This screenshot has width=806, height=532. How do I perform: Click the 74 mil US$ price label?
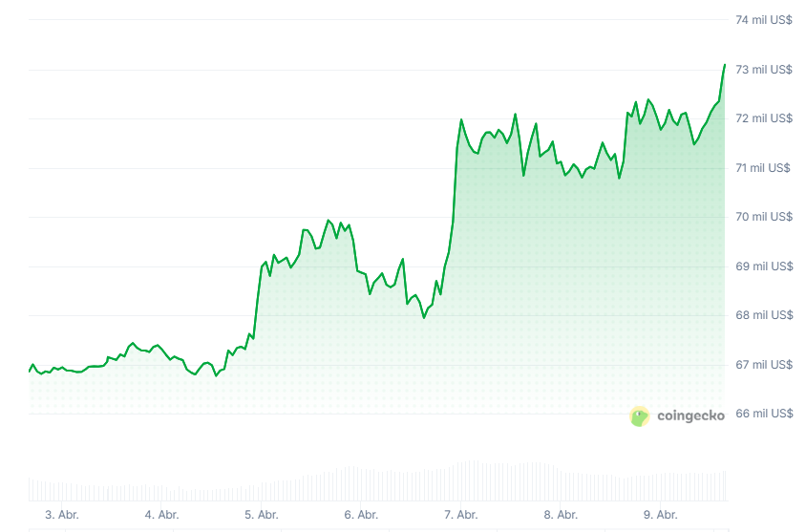pos(763,20)
